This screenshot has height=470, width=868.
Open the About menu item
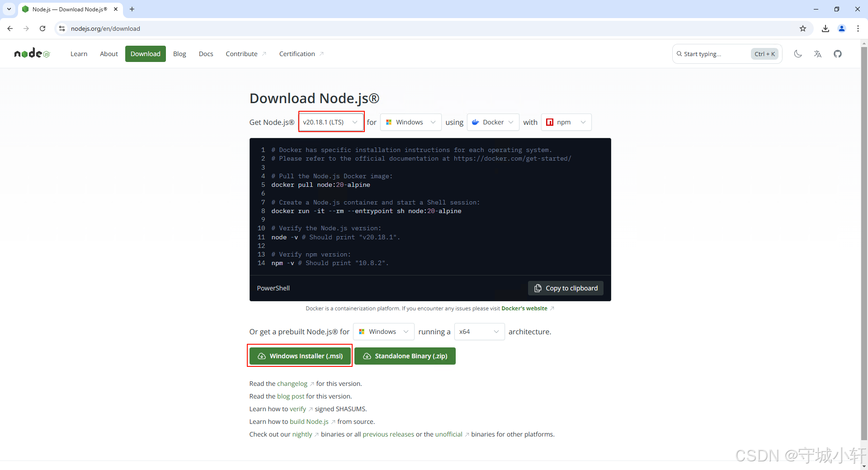pos(109,54)
